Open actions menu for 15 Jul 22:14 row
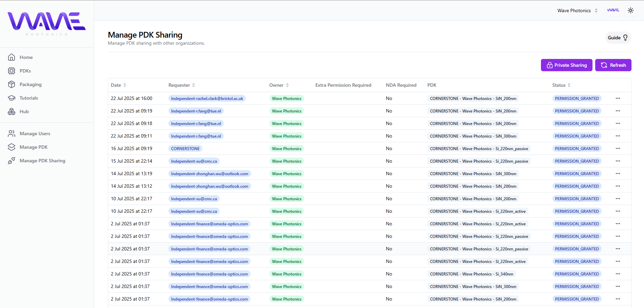This screenshot has height=308, width=644. 618,161
